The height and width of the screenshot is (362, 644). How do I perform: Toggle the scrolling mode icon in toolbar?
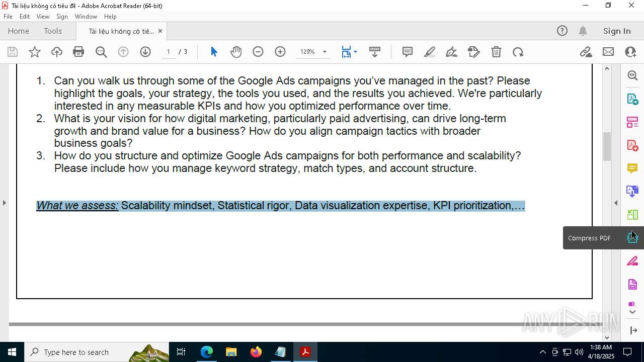374,52
